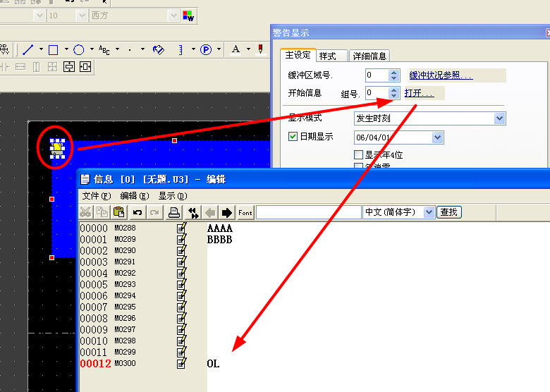Click the ABC text tool
The width and height of the screenshot is (550, 392).
coord(104,49)
